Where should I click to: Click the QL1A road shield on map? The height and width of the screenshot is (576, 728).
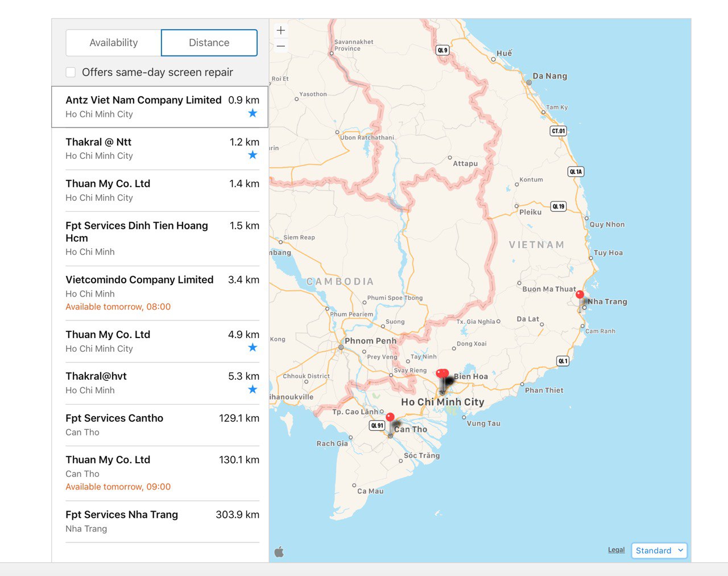[576, 171]
